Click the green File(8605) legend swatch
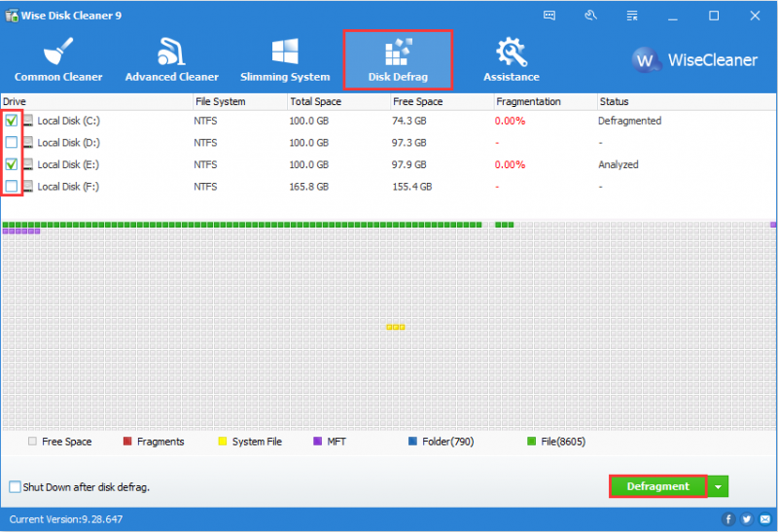The width and height of the screenshot is (778, 532). coord(531,442)
